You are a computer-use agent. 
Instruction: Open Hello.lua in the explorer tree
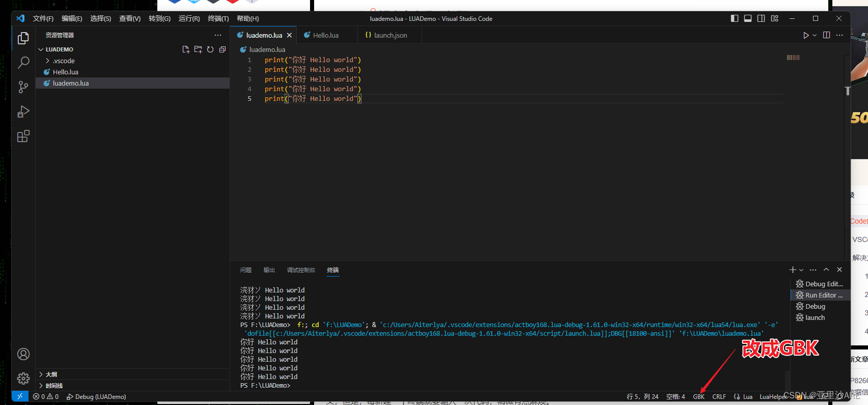click(132, 72)
